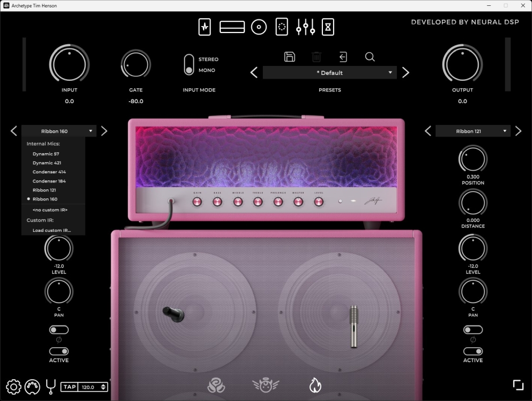532x401 pixels.
Task: Toggle Stereo/Mono input mode switch
Action: click(x=189, y=64)
